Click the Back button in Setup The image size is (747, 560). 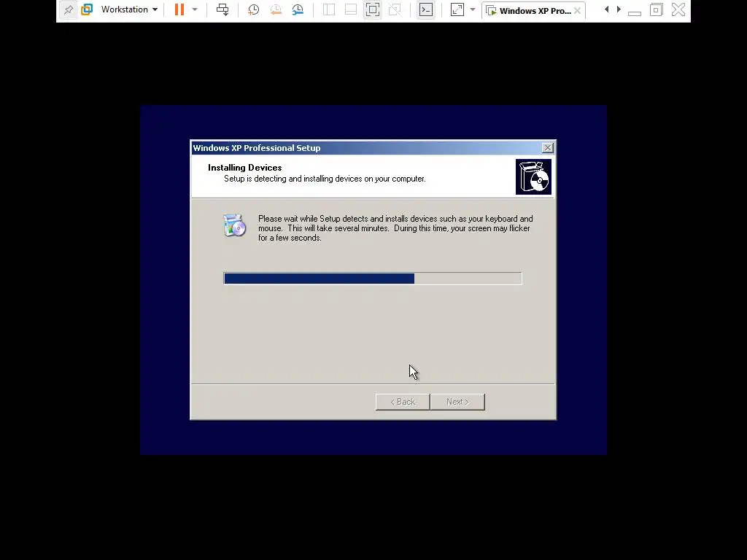click(x=403, y=402)
